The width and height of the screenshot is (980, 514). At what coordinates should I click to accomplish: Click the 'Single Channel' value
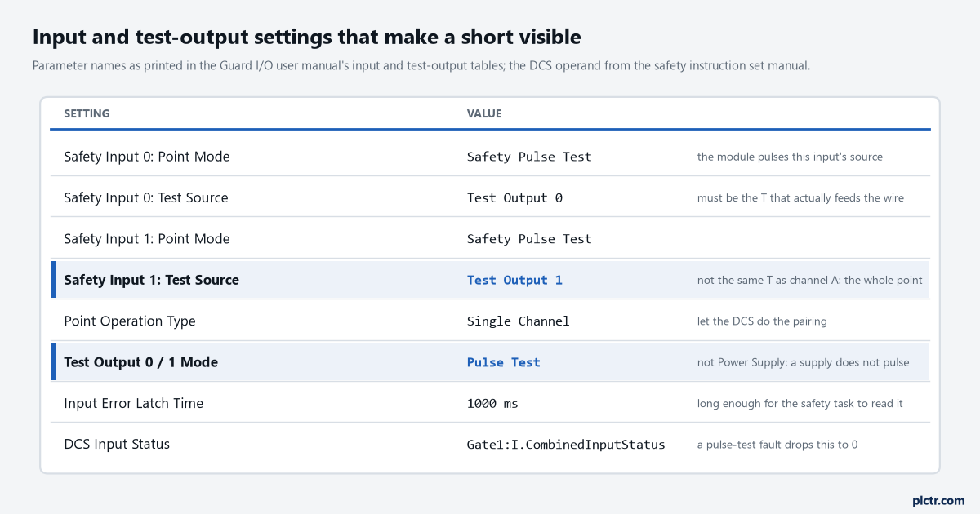pos(519,321)
